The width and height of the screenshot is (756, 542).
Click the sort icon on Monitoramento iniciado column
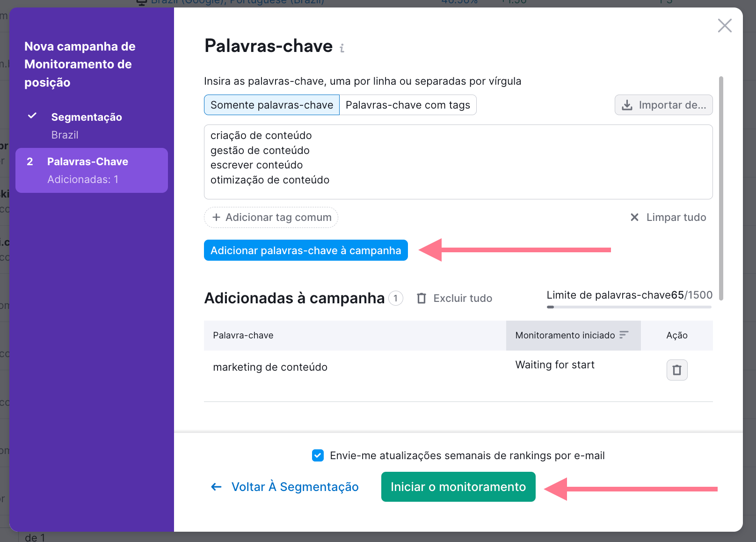point(624,335)
